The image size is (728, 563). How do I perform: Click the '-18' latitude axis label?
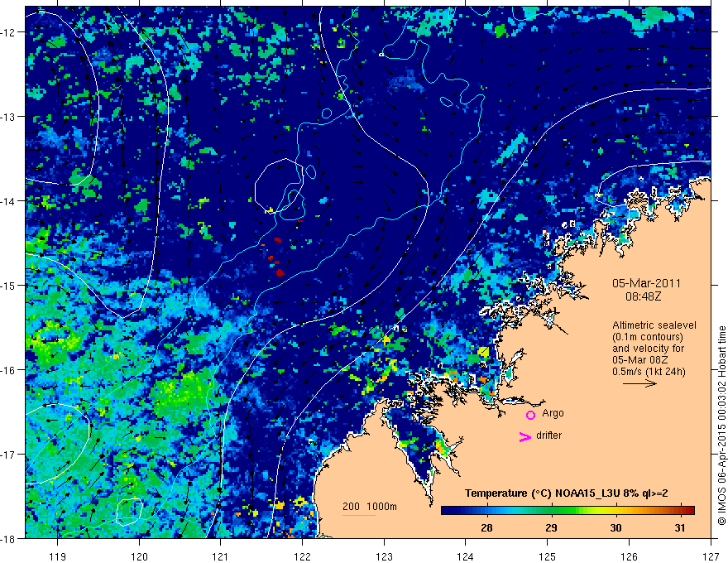coord(9,538)
